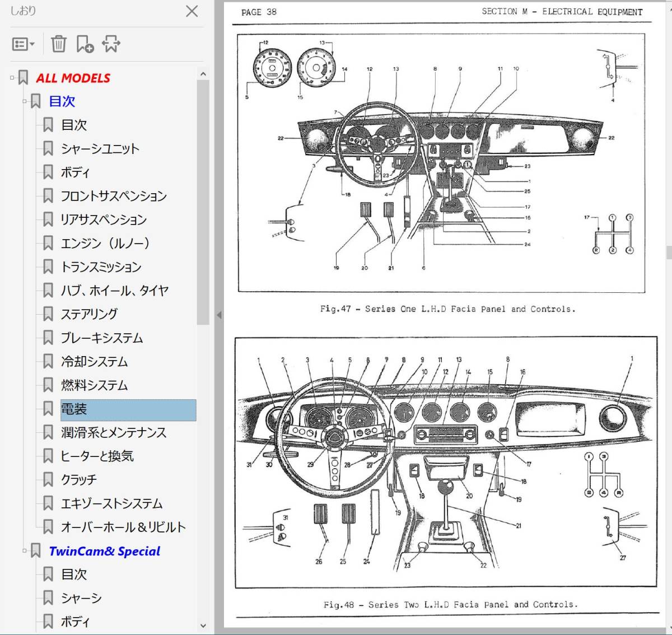This screenshot has height=635, width=672.
Task: Click the bookmark icon beside TwinCam& Special
Action: pos(36,551)
